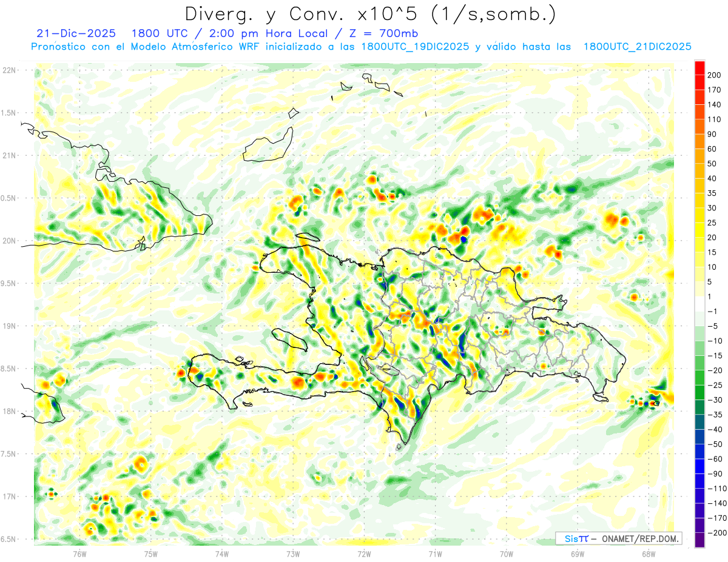Click valid-until time '1800UTC_21DIC2025'
728x562 pixels.
pyautogui.click(x=637, y=47)
